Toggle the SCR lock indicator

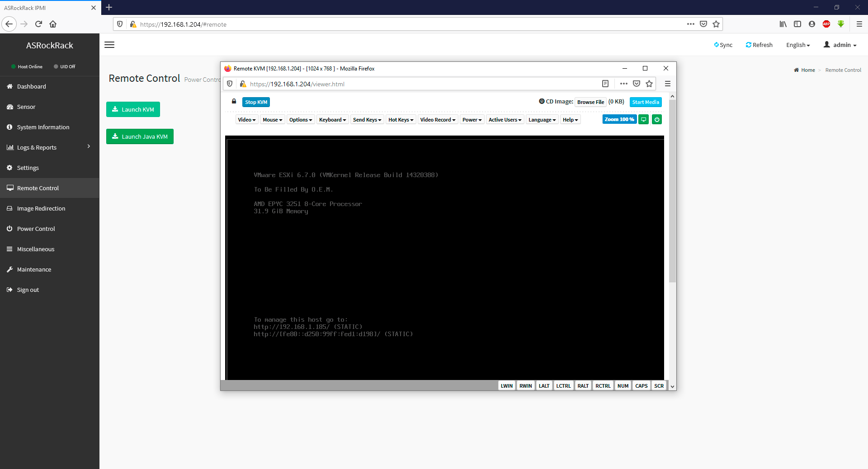pyautogui.click(x=659, y=386)
